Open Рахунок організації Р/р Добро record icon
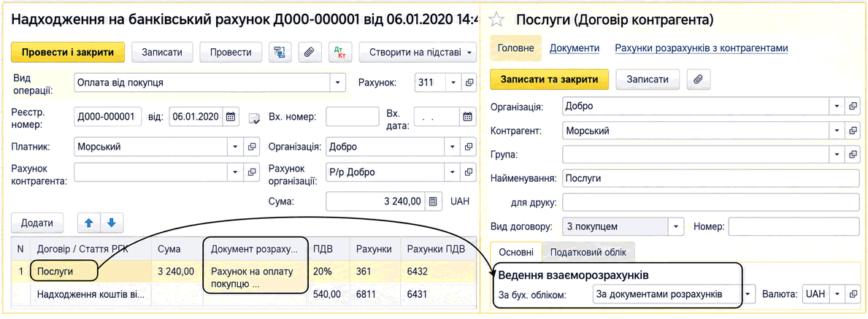The width and height of the screenshot is (868, 319). click(469, 172)
